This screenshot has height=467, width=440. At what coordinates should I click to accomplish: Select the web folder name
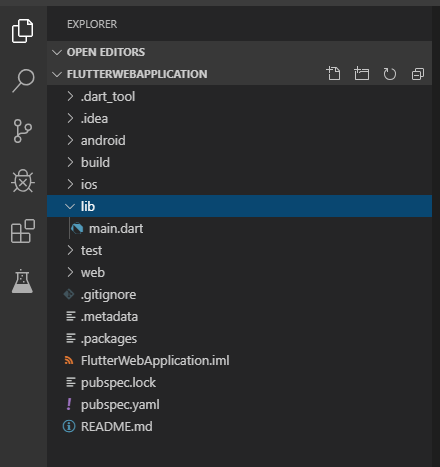tap(93, 273)
